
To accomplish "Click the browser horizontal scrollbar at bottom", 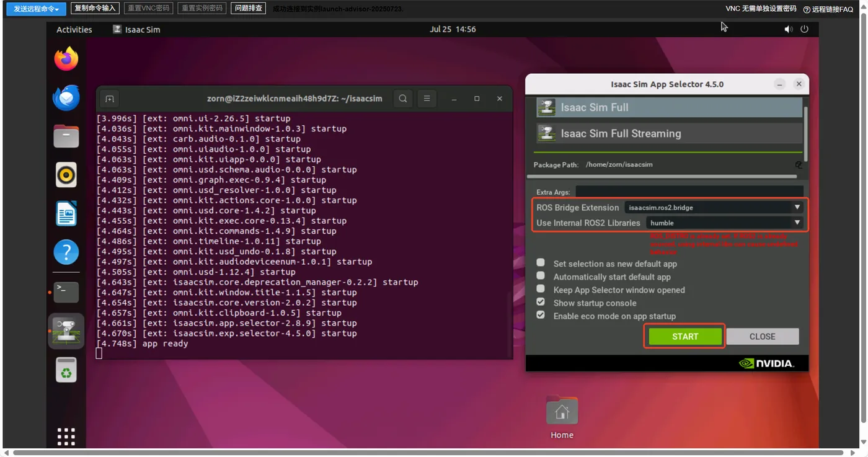I will (x=428, y=453).
